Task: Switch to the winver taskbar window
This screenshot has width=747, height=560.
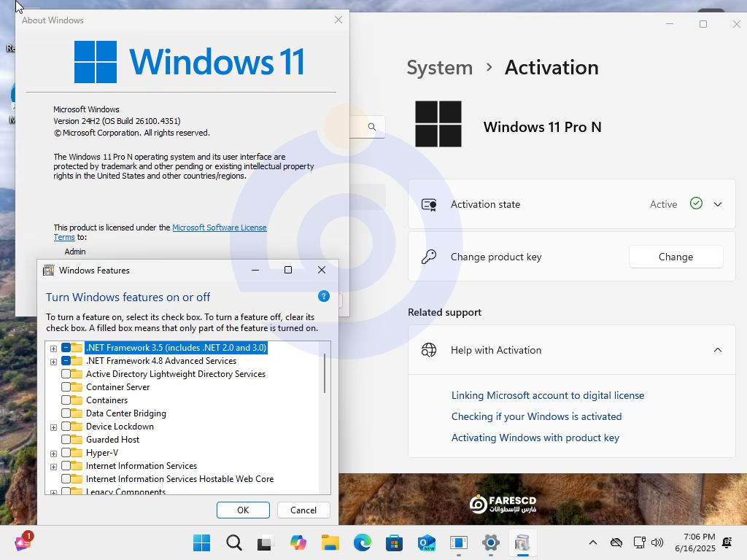Action: (459, 542)
